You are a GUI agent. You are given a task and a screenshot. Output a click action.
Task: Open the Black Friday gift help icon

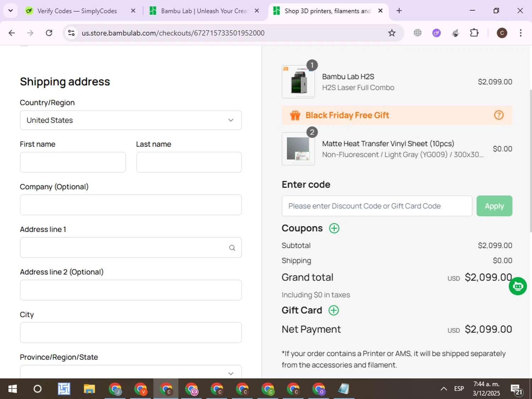tap(499, 115)
